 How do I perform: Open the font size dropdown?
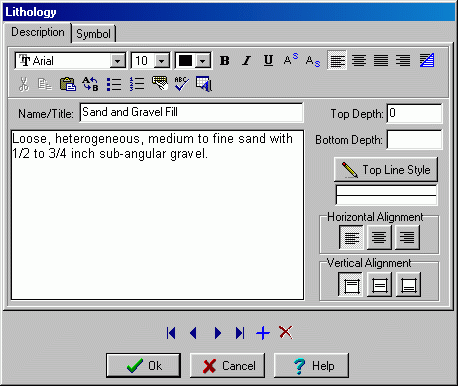[162, 61]
